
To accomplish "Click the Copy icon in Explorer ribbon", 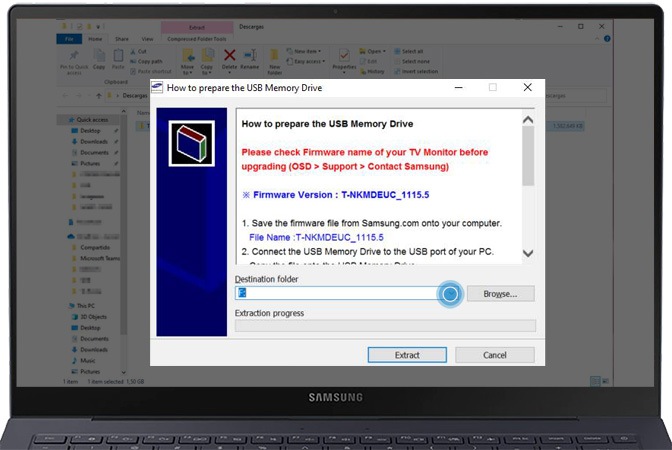I will (x=99, y=59).
